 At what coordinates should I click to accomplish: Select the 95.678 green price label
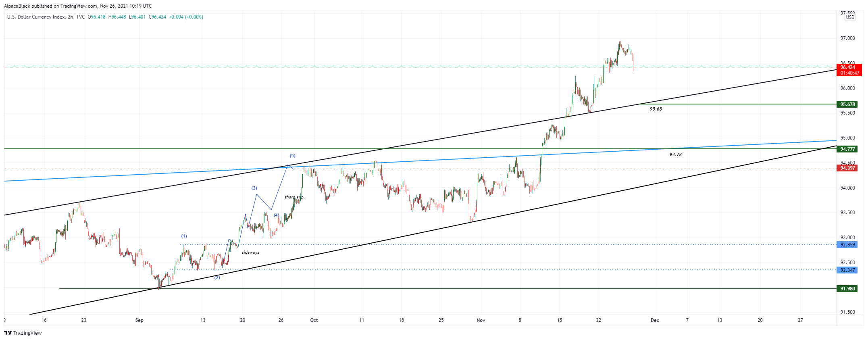pyautogui.click(x=847, y=104)
